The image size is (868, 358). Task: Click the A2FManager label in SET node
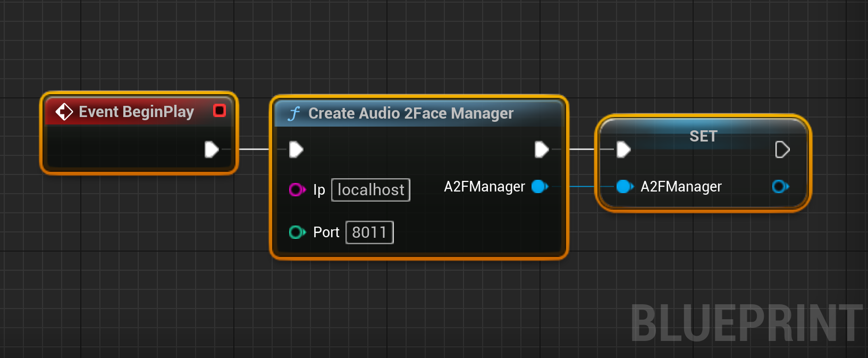click(x=681, y=187)
